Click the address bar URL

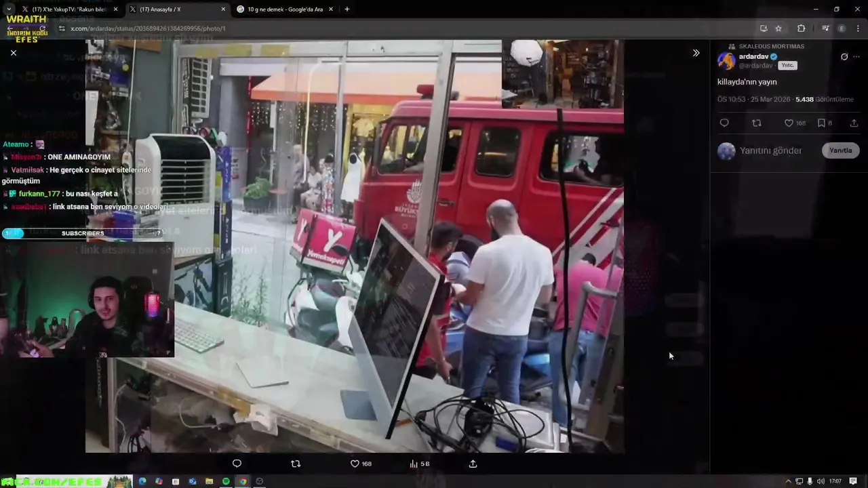coord(148,28)
